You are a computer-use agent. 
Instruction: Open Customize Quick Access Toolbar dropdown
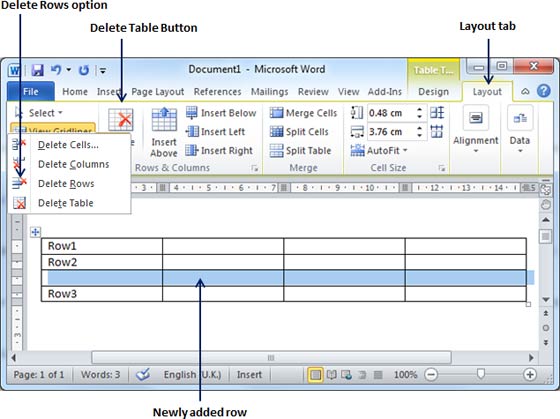[x=103, y=70]
